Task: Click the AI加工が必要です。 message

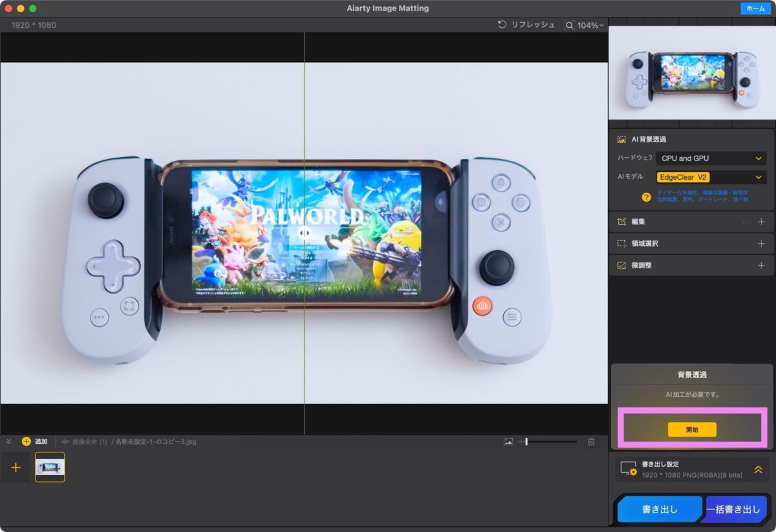Action: point(692,394)
